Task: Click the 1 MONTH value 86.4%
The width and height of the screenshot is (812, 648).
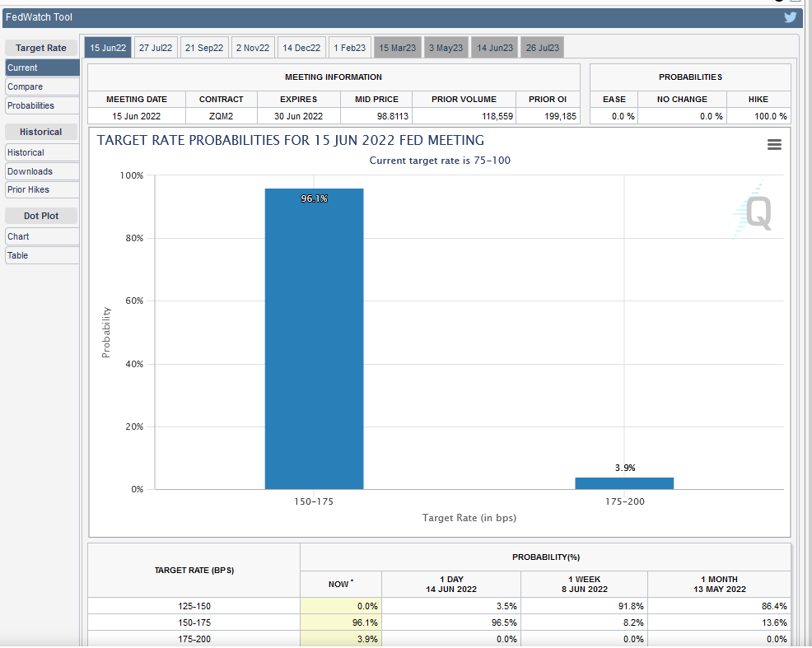Action: point(773,606)
